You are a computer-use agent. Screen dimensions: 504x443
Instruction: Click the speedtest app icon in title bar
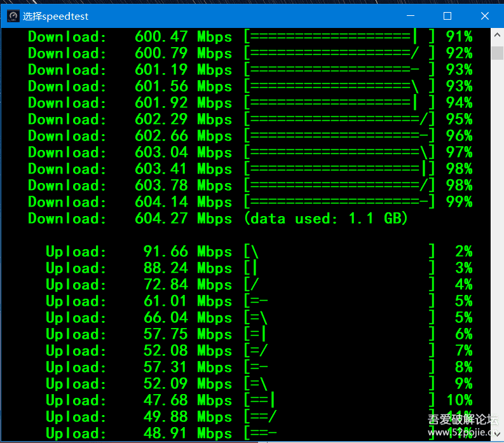click(13, 16)
